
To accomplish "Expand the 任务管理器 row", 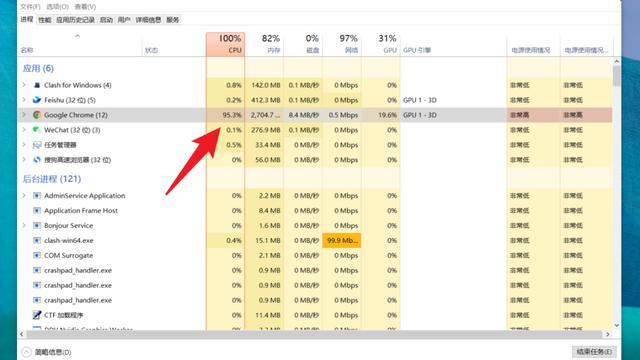I will click(x=24, y=145).
